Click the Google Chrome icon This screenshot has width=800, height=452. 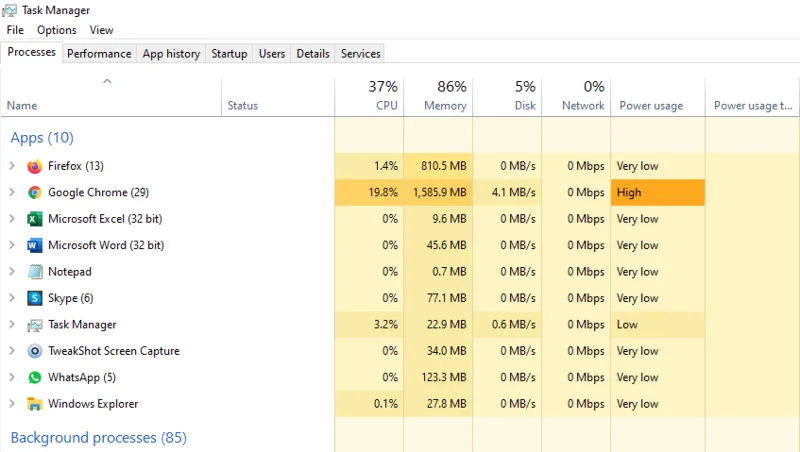pyautogui.click(x=35, y=192)
